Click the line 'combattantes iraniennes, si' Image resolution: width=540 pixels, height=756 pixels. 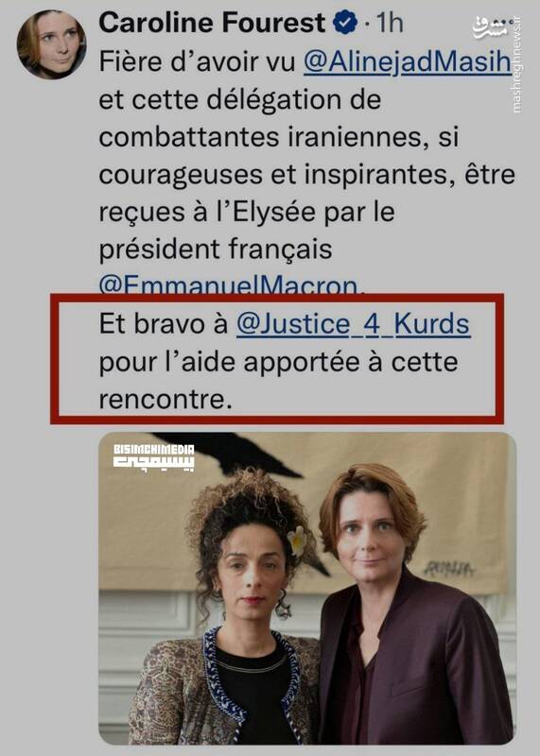(278, 137)
